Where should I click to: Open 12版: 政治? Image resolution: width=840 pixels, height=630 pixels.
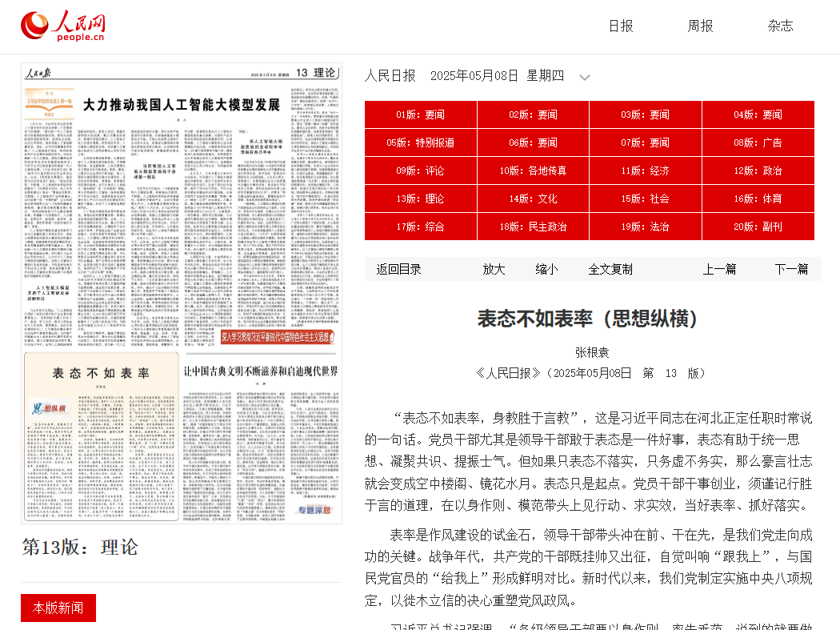[758, 171]
